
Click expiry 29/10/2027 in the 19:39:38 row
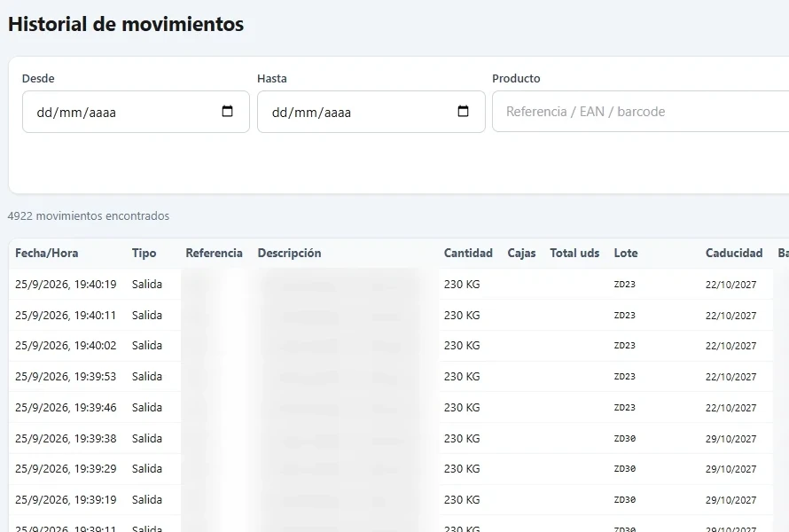point(730,439)
